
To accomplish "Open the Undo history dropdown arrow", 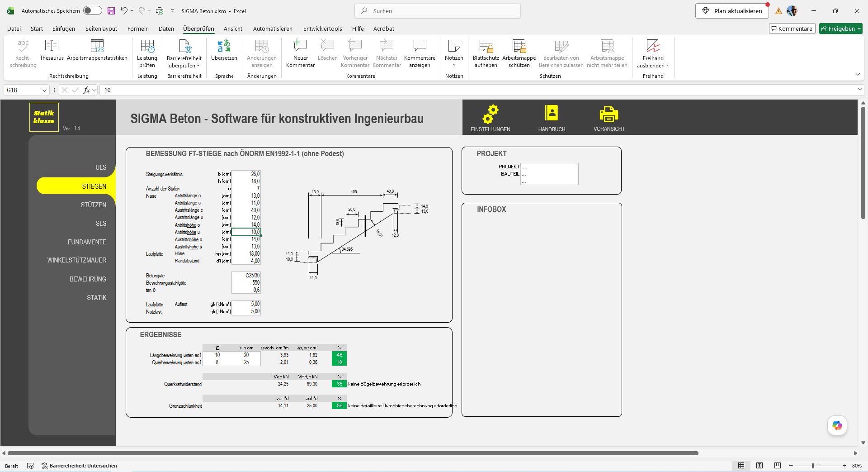I will coord(132,11).
